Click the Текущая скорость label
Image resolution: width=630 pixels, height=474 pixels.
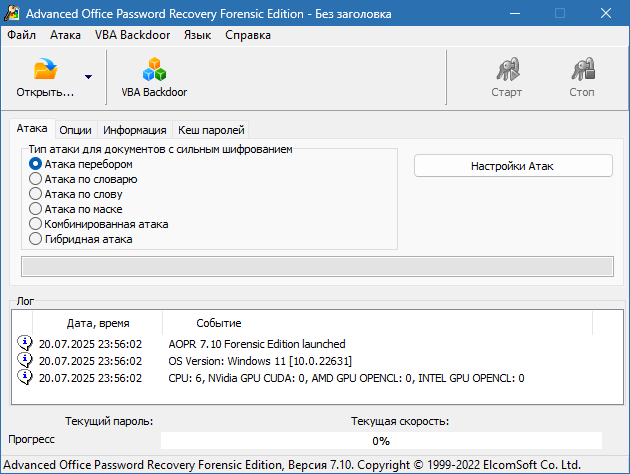400,421
